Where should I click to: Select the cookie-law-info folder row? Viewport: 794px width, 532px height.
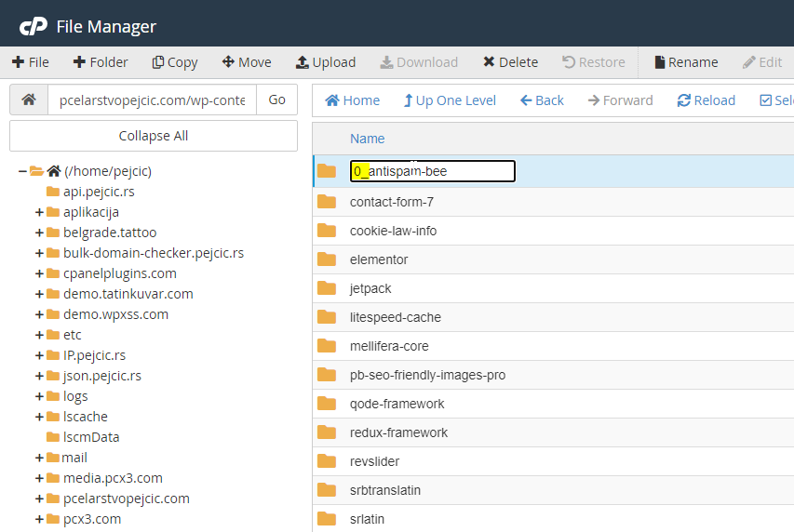[x=553, y=231]
